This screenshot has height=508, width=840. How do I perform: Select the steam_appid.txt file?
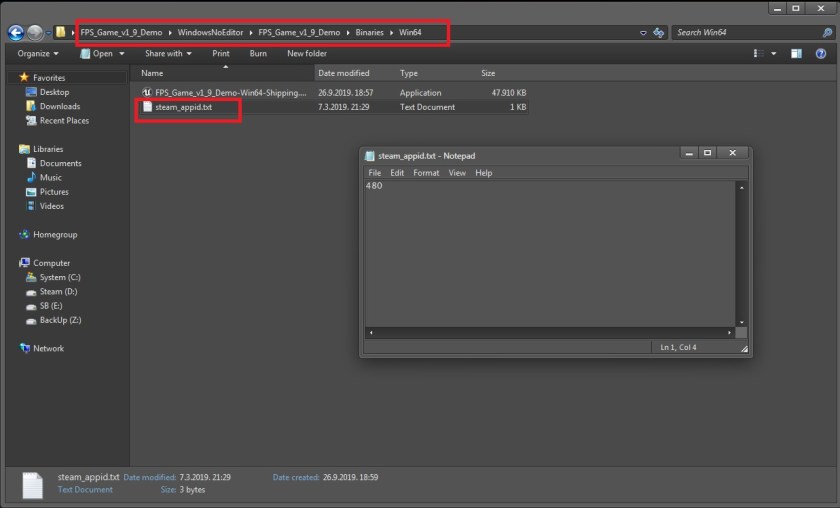[183, 107]
